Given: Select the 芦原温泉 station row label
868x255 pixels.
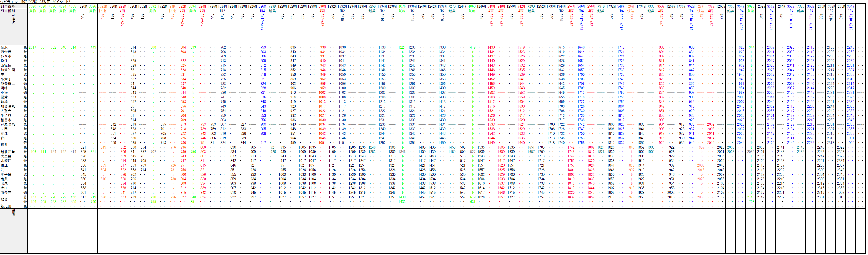Looking at the screenshot, I should click(x=7, y=125).
